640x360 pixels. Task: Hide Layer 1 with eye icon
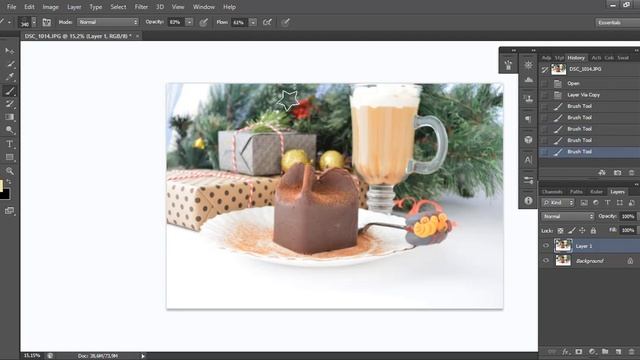(x=546, y=246)
